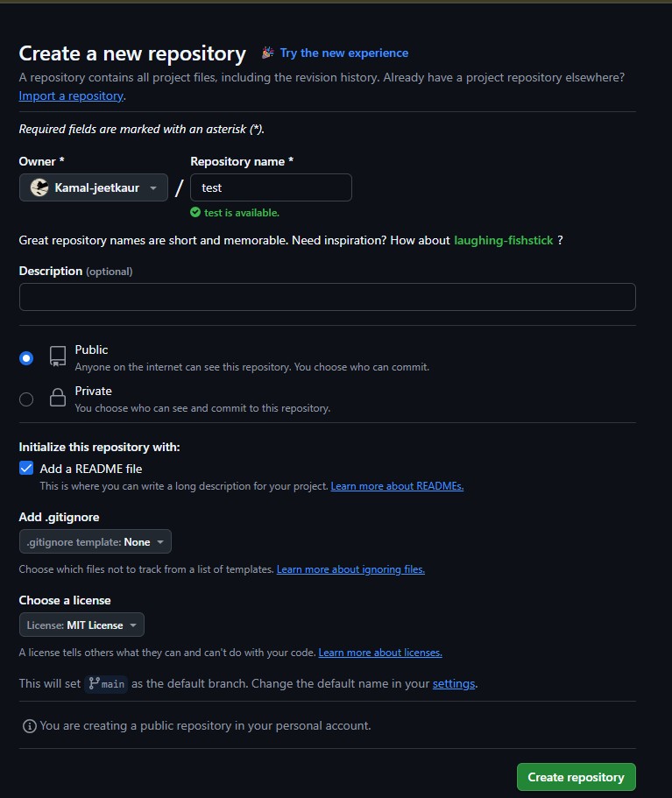This screenshot has height=798, width=672.
Task: Click the public repository book icon
Action: pos(58,357)
